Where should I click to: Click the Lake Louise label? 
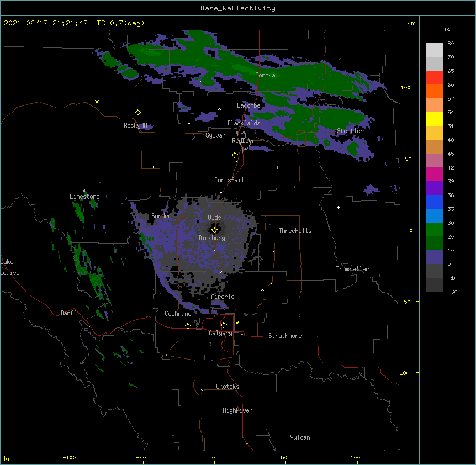point(10,267)
